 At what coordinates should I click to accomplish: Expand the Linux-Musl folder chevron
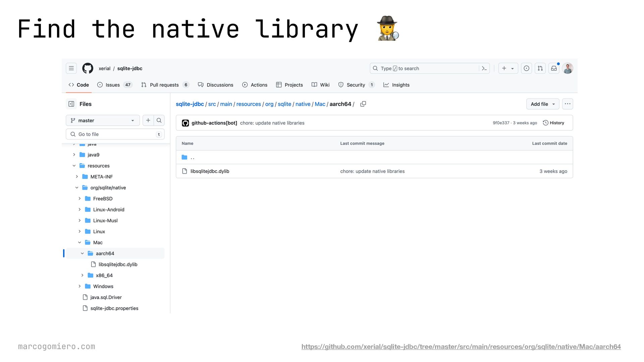point(79,221)
